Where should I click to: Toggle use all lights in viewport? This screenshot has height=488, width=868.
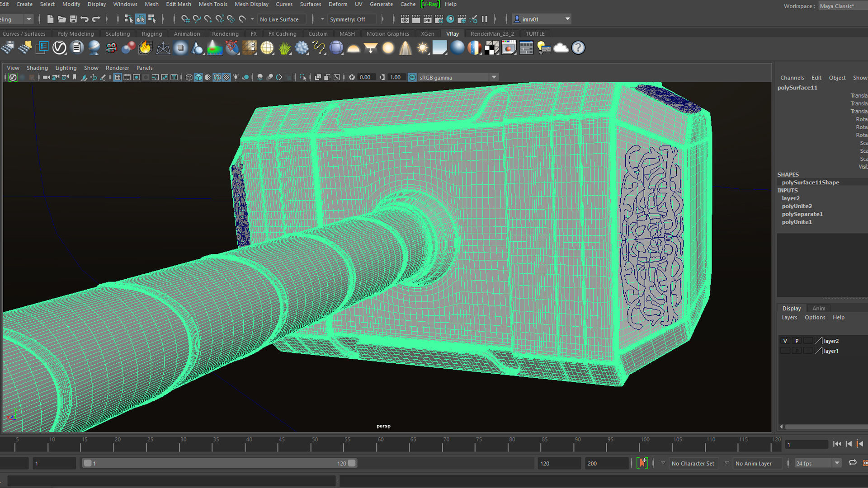[236, 77]
